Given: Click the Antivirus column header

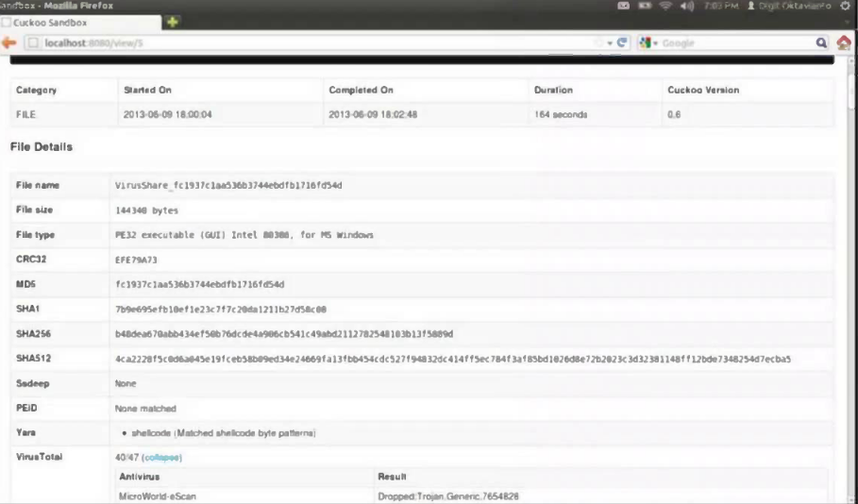Looking at the screenshot, I should pyautogui.click(x=140, y=477).
